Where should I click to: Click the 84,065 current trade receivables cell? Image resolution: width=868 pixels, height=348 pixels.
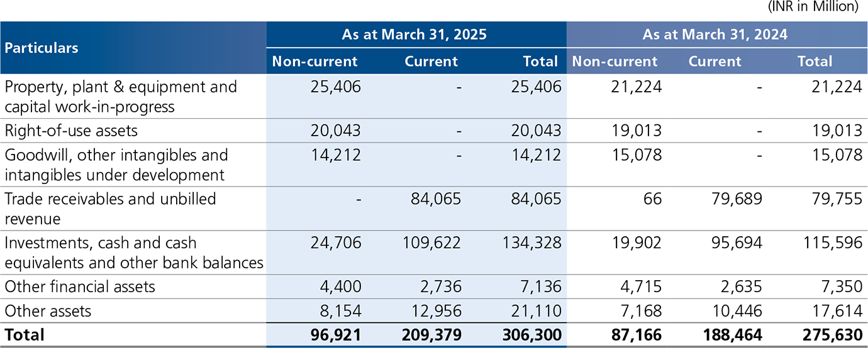click(x=436, y=199)
